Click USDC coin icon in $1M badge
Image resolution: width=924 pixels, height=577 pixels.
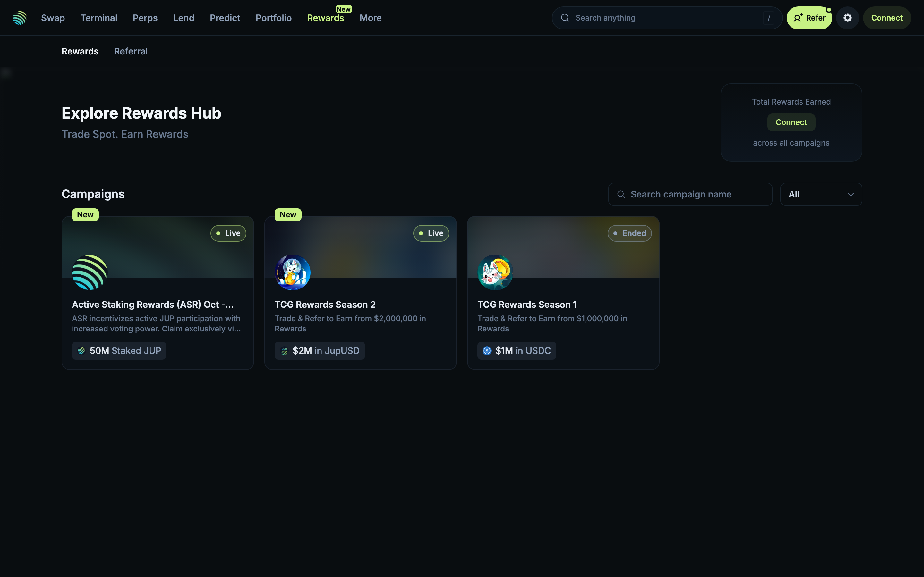(487, 351)
